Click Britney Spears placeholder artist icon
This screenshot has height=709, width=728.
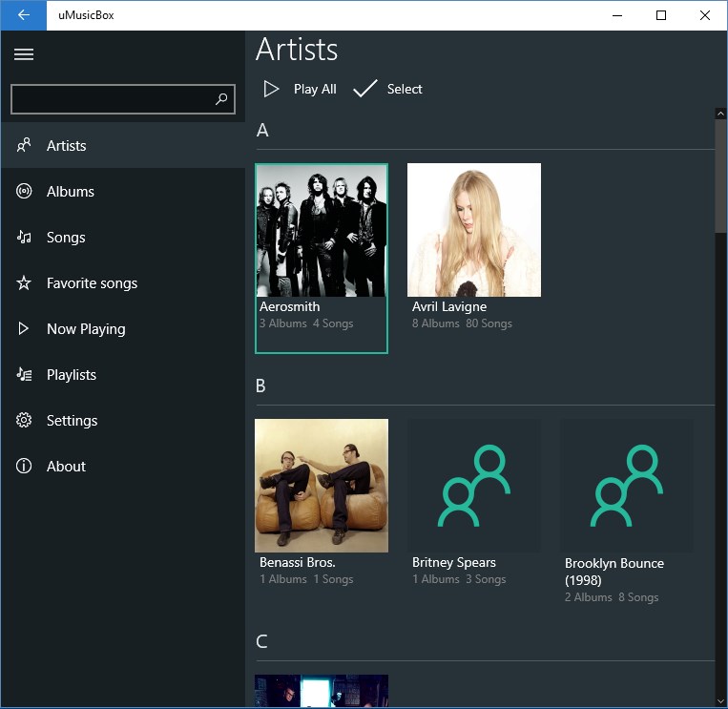474,486
